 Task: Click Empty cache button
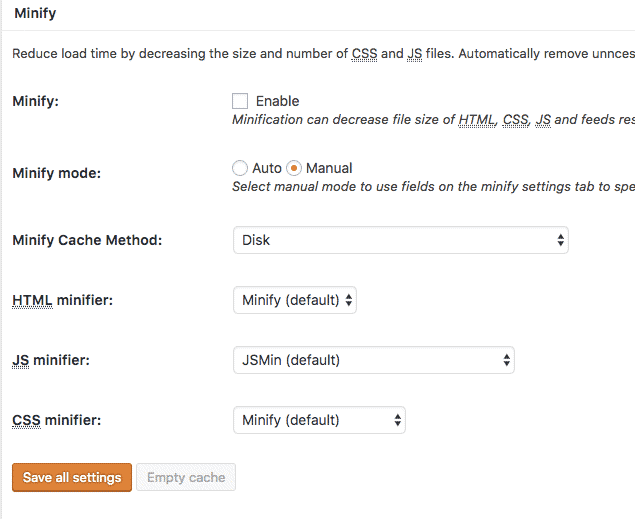pyautogui.click(x=186, y=478)
